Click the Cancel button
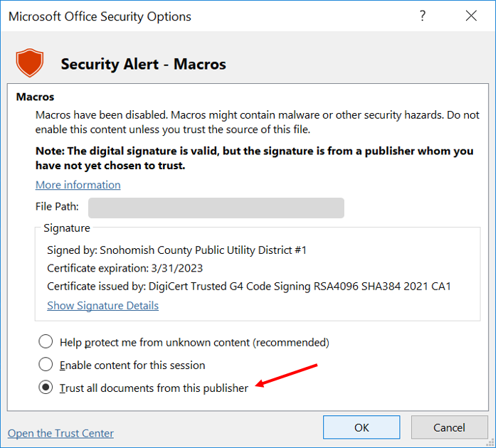 click(449, 427)
